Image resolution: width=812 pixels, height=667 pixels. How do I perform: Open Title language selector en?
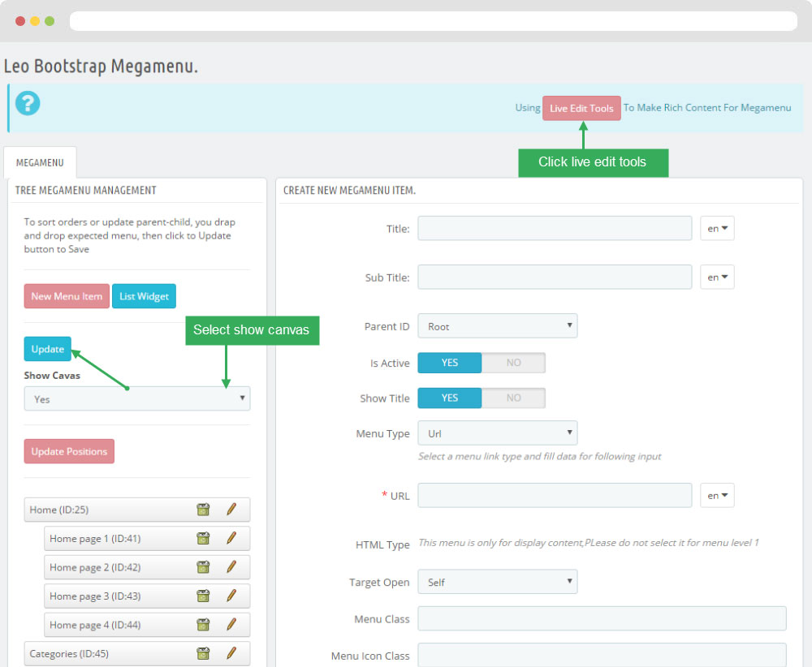click(x=717, y=229)
